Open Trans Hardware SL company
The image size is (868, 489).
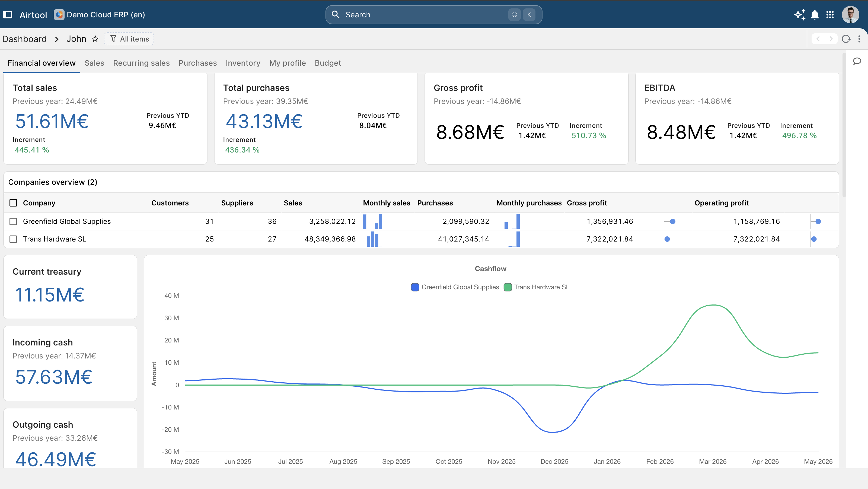coord(54,239)
